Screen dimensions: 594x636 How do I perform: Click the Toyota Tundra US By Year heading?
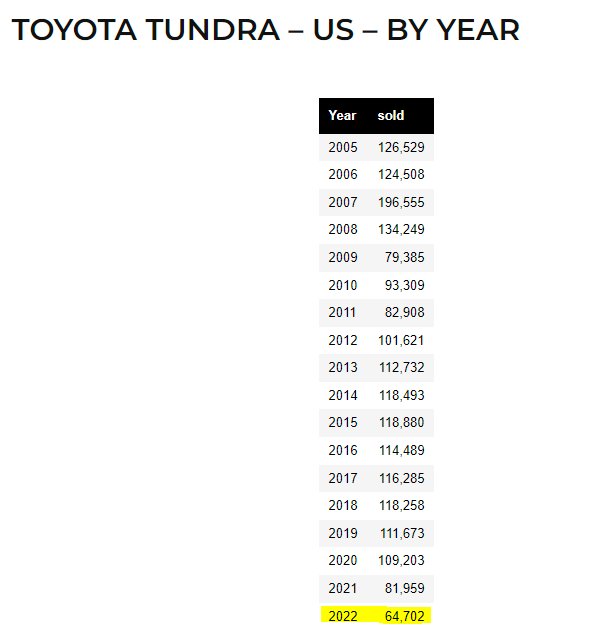point(266,30)
